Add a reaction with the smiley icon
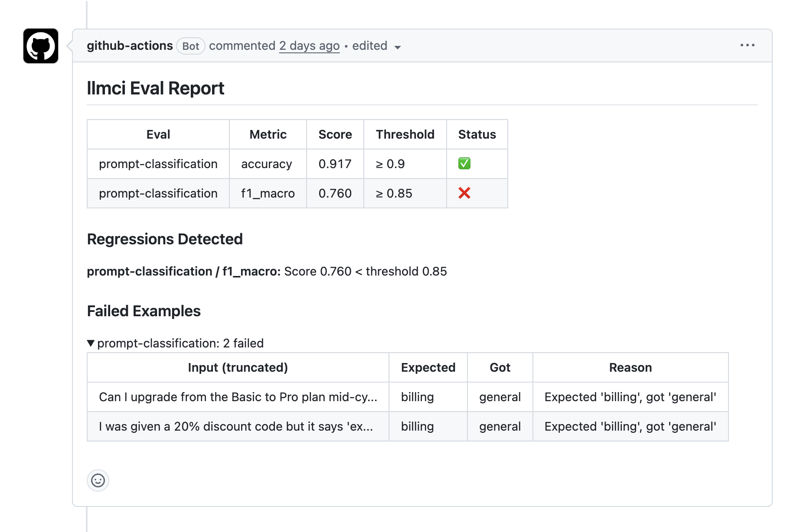The image size is (797, 532). tap(98, 480)
